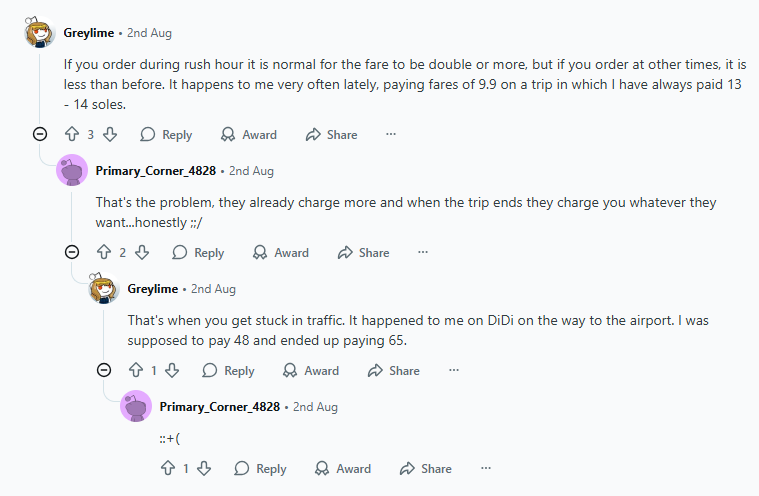Open more options on DiDi airport comment
This screenshot has width=759, height=496.
[x=454, y=370]
